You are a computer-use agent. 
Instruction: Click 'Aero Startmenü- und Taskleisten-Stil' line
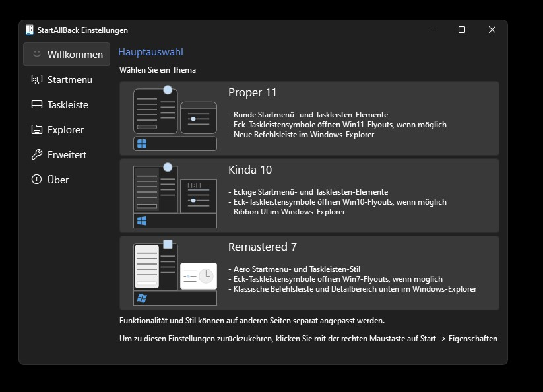click(294, 269)
